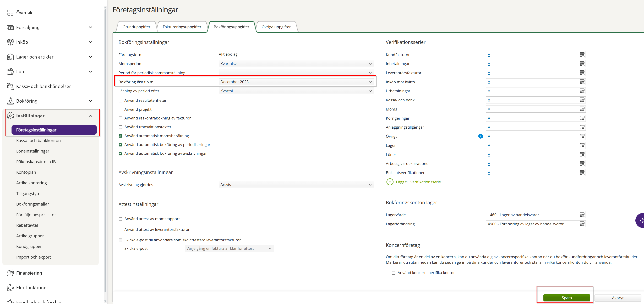Click the plus icon for adding verifikationsserie
Image resolution: width=644 pixels, height=304 pixels.
[390, 182]
